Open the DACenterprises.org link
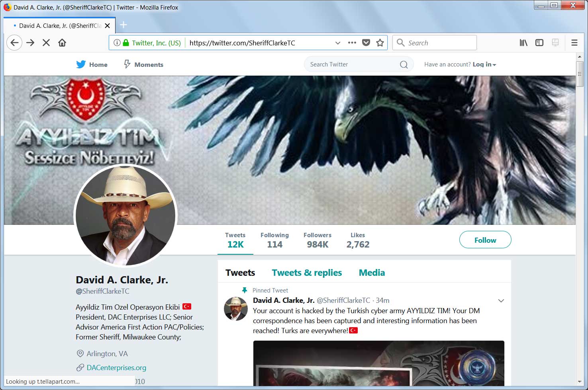 click(x=116, y=368)
